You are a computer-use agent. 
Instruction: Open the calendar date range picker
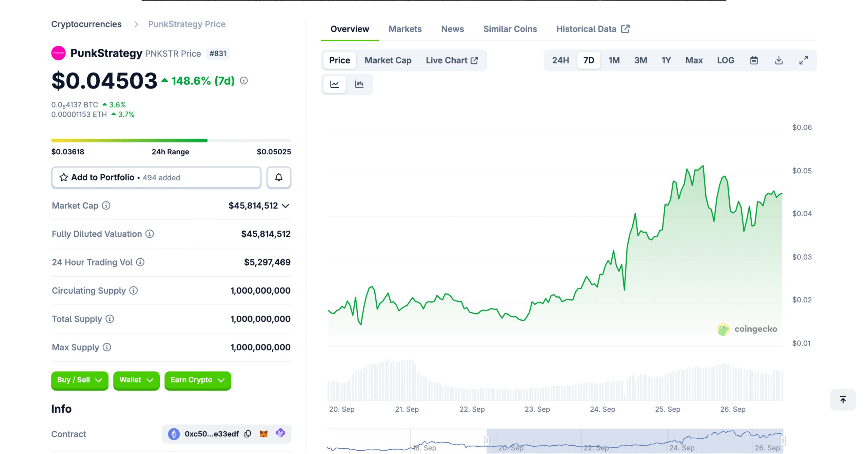(754, 60)
